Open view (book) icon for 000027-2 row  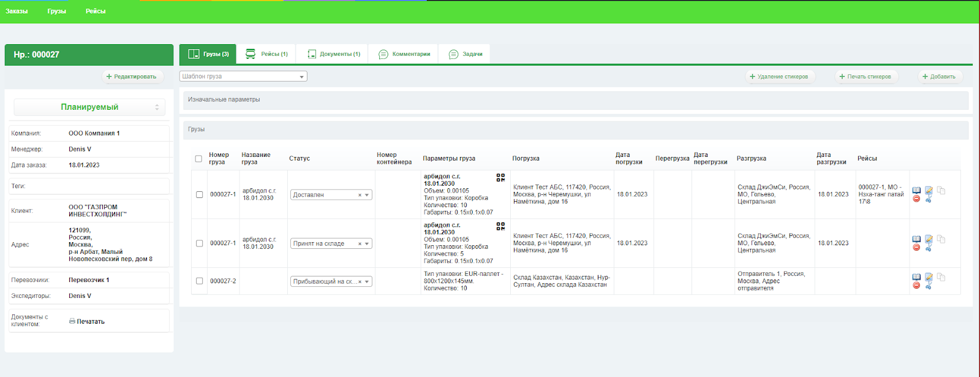pyautogui.click(x=916, y=277)
